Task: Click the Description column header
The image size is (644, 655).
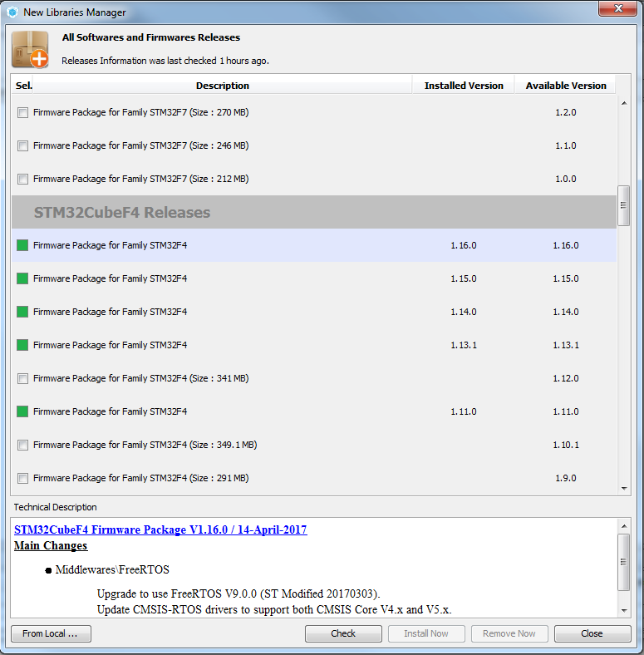Action: 222,86
